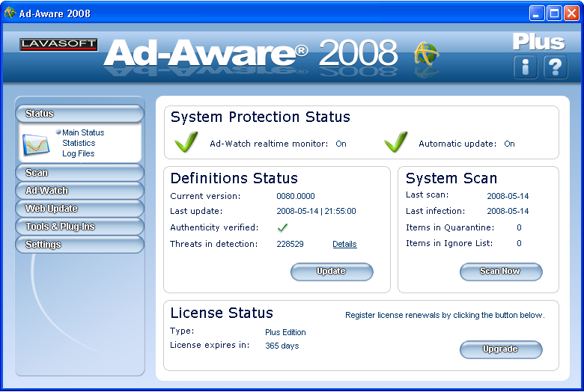
Task: Click the Authenticity verified green check
Action: pos(283,227)
